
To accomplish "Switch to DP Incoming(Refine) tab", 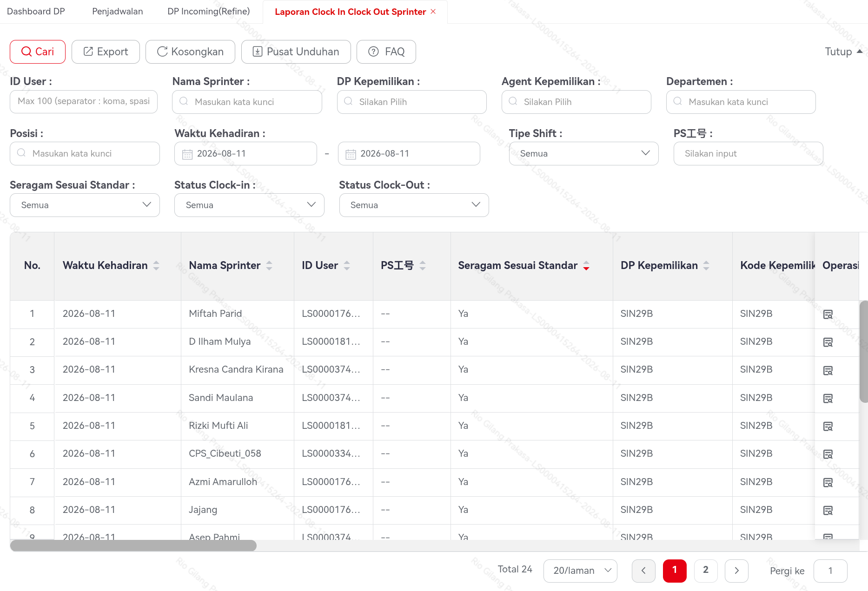I will 209,12.
